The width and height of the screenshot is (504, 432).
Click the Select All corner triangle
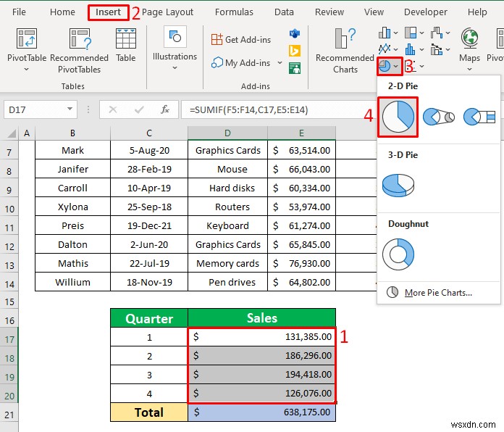pos(12,133)
